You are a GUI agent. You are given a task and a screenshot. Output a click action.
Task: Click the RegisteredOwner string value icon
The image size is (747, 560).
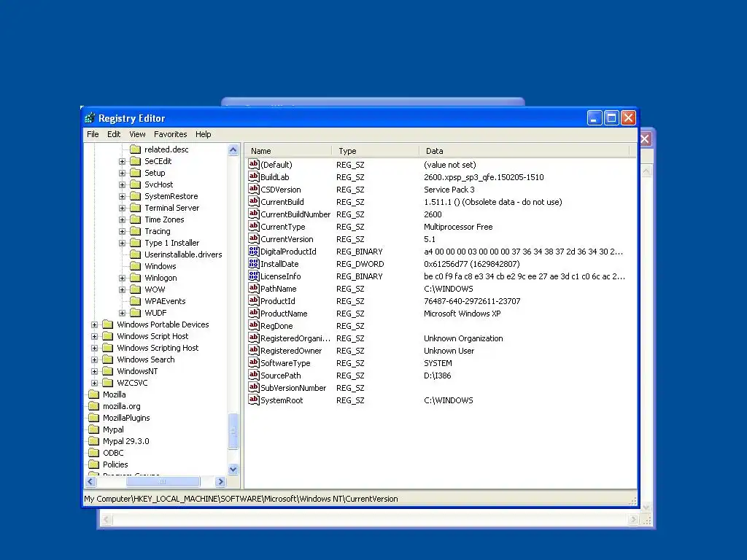[x=253, y=350]
